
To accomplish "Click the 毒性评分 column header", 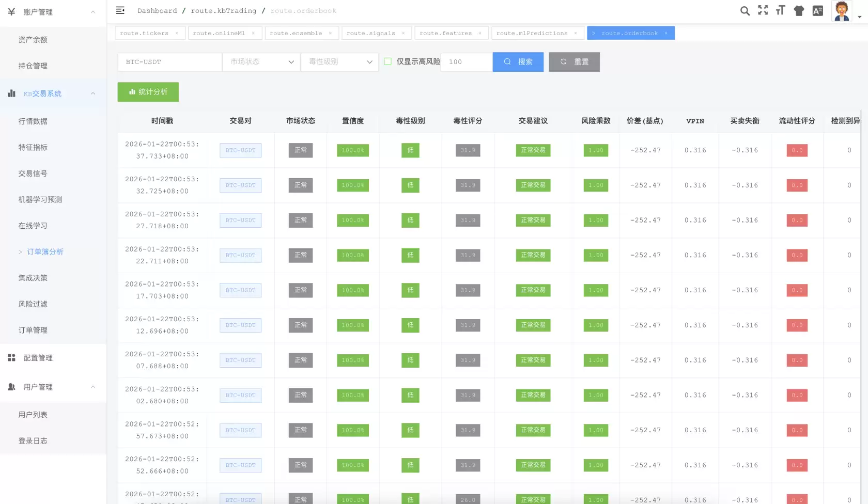I will pyautogui.click(x=468, y=121).
